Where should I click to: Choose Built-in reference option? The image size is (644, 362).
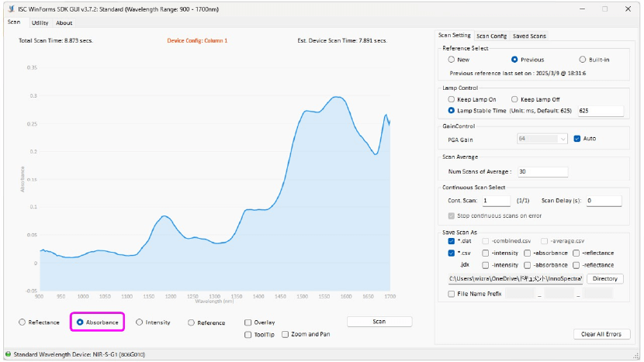click(583, 60)
